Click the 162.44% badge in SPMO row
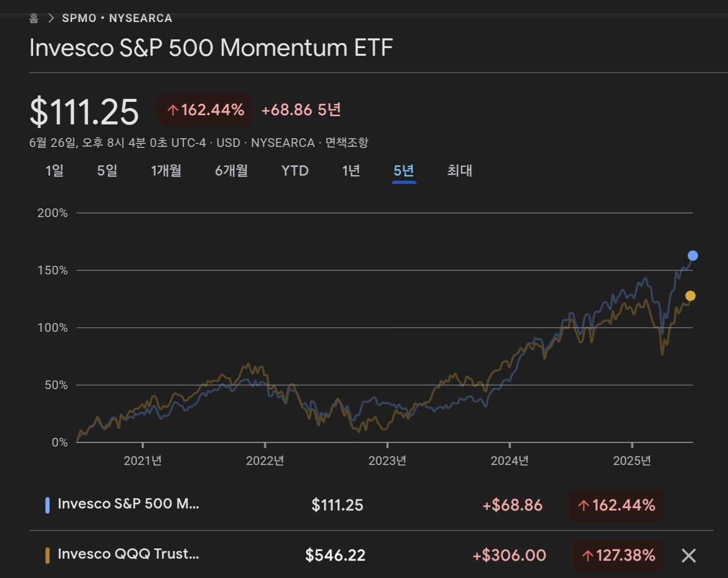The width and height of the screenshot is (728, 578). (616, 505)
